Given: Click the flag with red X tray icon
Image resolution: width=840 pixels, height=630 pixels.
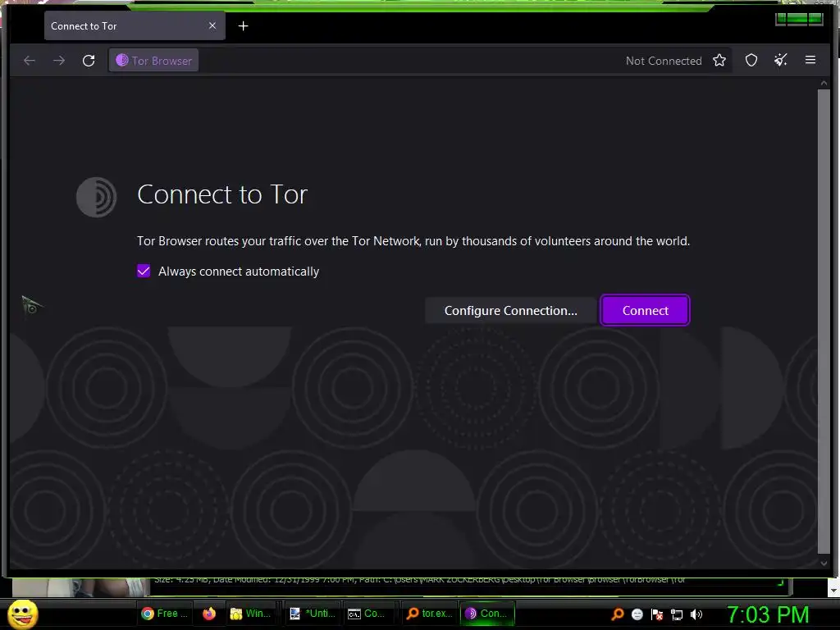Looking at the screenshot, I should 657,614.
